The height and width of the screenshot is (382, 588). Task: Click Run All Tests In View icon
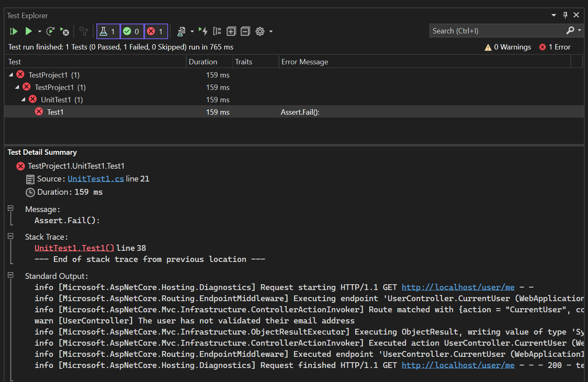(x=14, y=31)
